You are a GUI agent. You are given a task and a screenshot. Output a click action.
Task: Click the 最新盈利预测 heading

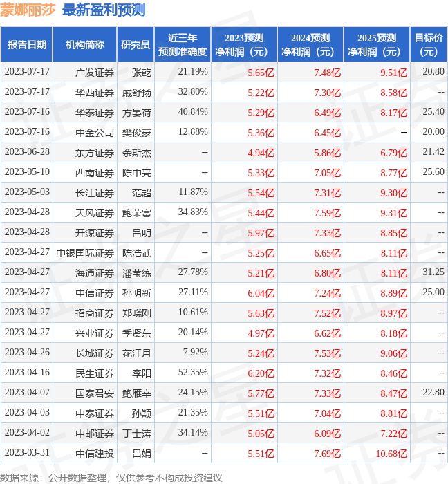104,10
